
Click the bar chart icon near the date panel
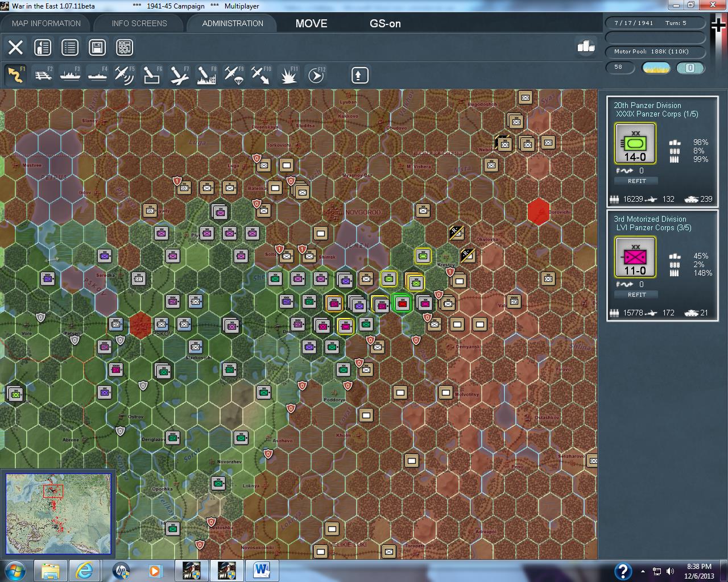586,46
